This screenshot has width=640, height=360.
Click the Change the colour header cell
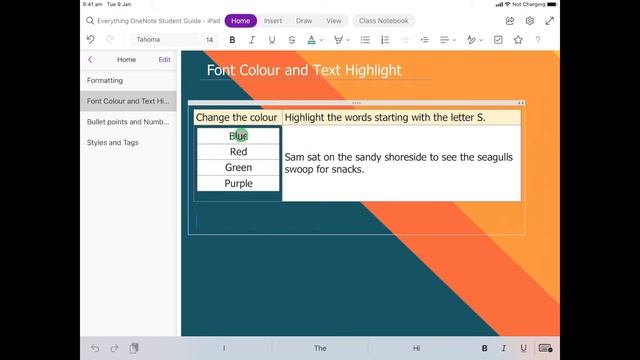click(237, 118)
